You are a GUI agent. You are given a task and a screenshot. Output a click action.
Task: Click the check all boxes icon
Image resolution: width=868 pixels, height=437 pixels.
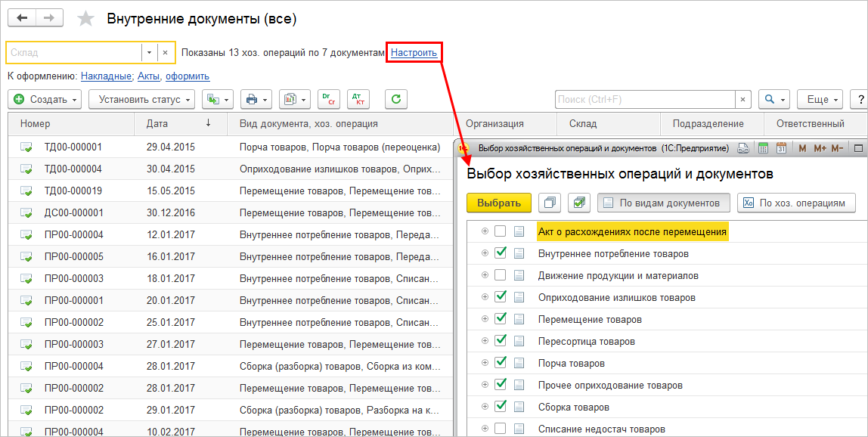coord(580,203)
